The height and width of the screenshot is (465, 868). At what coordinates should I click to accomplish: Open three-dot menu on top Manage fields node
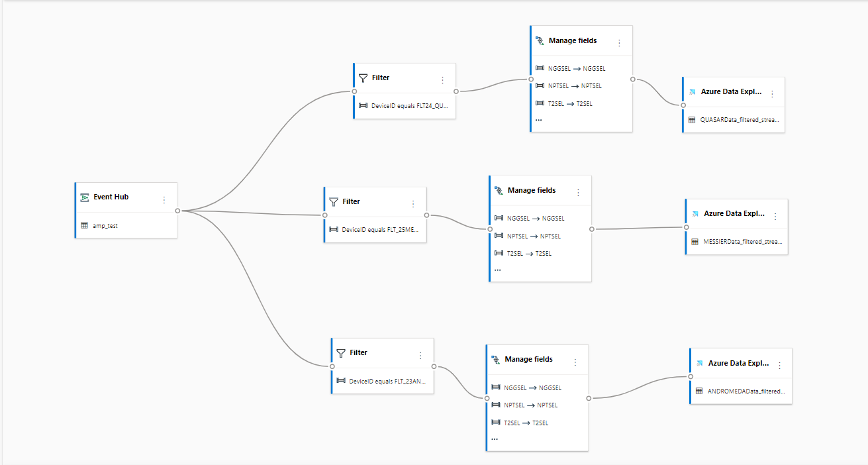[x=619, y=43]
